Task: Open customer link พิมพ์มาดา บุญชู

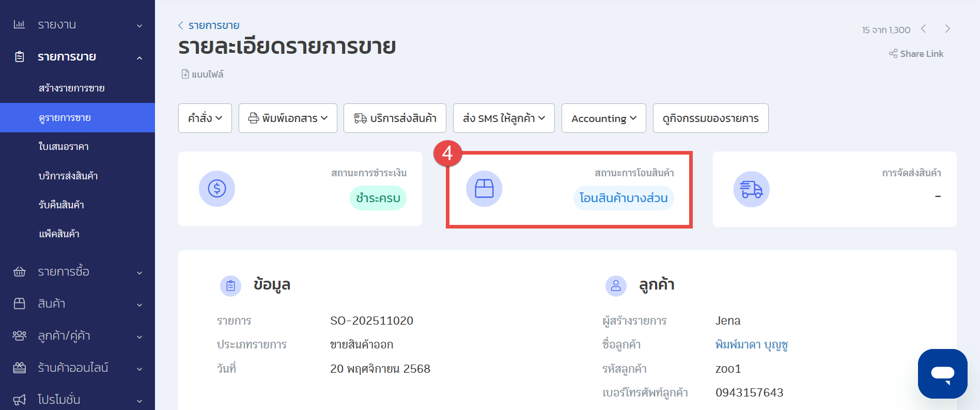Action: (x=751, y=345)
